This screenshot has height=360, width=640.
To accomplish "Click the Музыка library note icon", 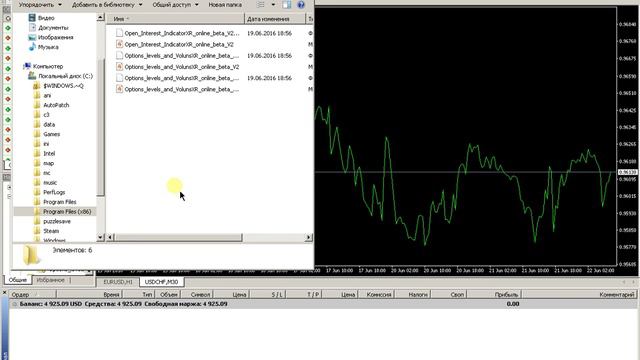I will click(32, 47).
